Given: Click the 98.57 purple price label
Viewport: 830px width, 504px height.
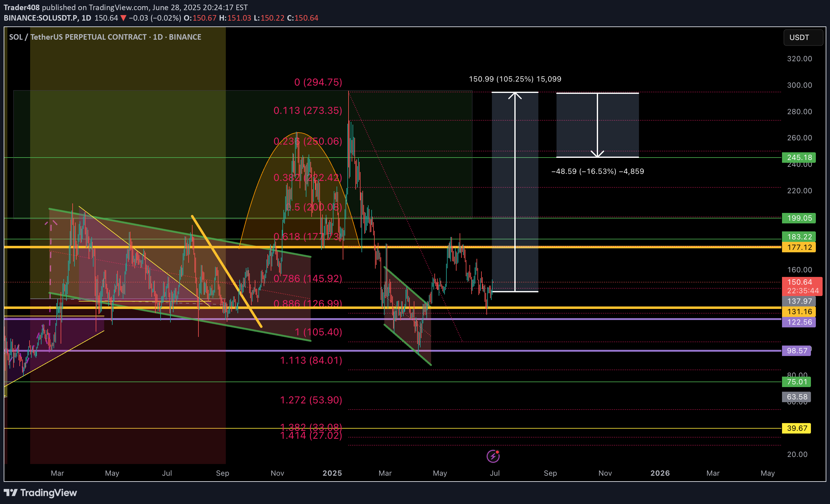Looking at the screenshot, I should point(796,351).
